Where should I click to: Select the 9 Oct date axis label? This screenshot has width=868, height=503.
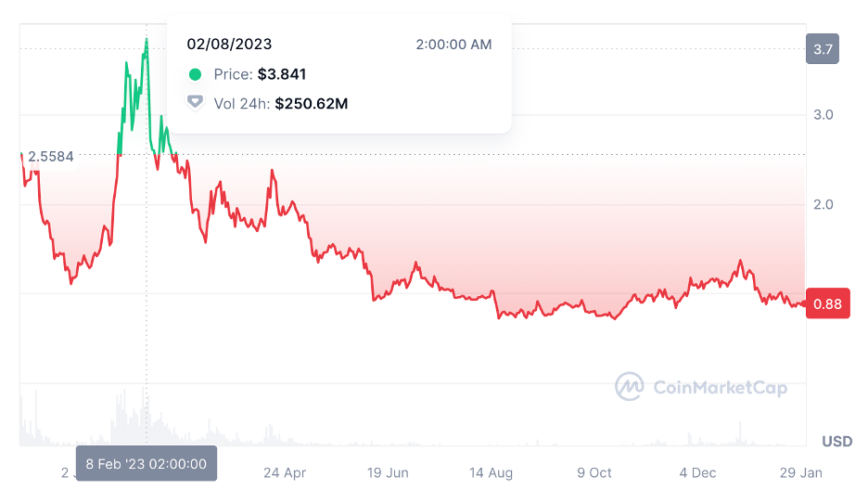click(x=594, y=472)
